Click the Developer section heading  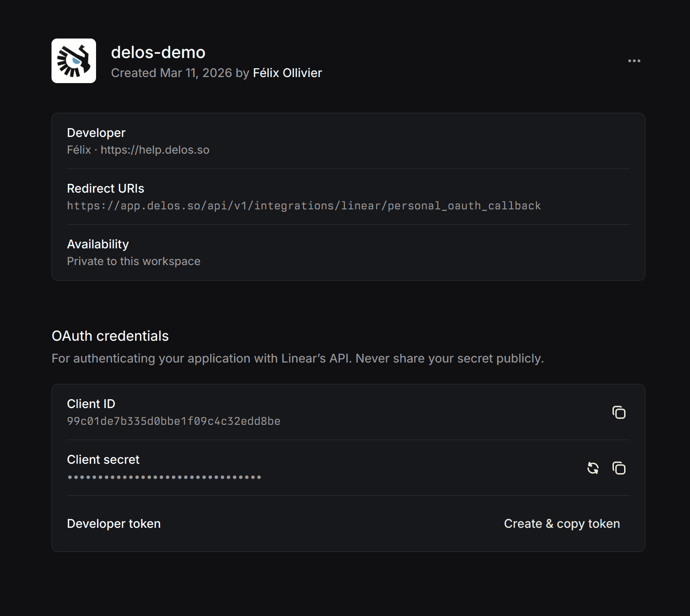[x=96, y=133]
